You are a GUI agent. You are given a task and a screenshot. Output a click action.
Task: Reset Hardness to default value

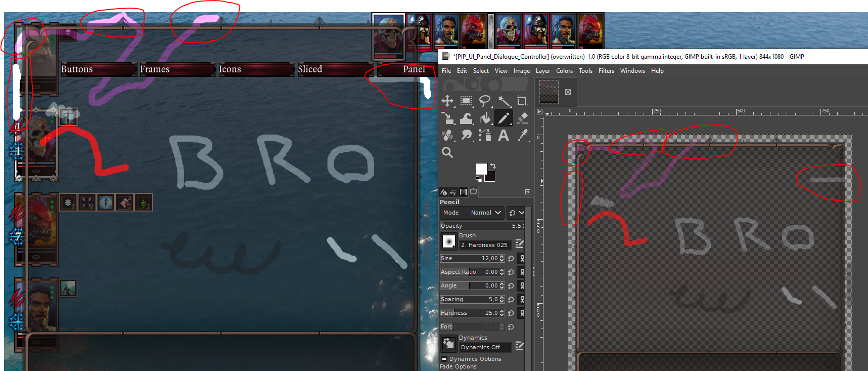tap(511, 313)
